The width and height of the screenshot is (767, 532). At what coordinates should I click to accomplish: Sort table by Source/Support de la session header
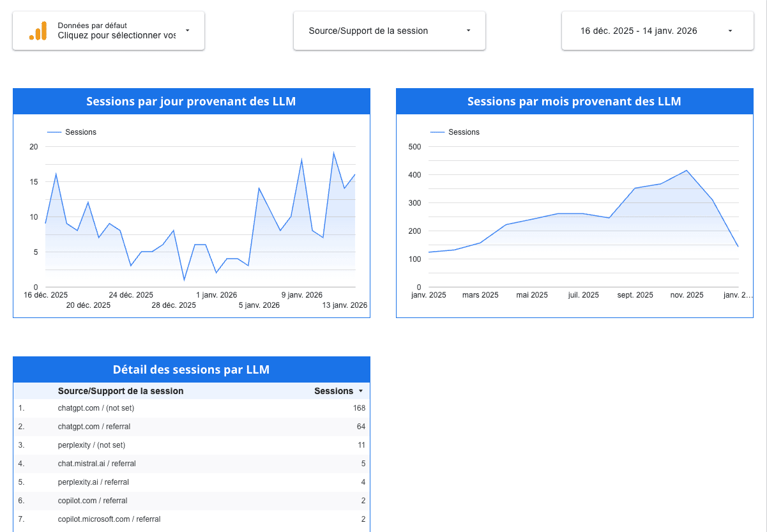pyautogui.click(x=121, y=391)
